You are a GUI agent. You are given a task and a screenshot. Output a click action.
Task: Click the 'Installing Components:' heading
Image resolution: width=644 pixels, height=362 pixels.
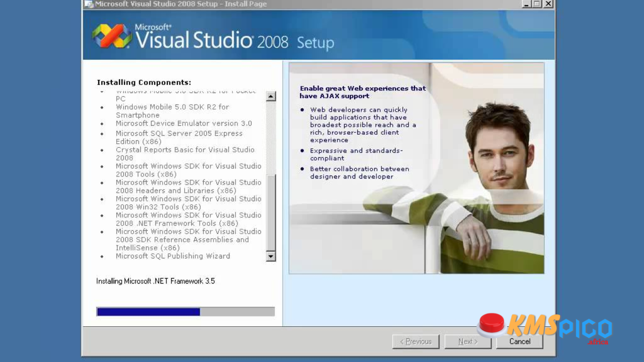point(144,82)
